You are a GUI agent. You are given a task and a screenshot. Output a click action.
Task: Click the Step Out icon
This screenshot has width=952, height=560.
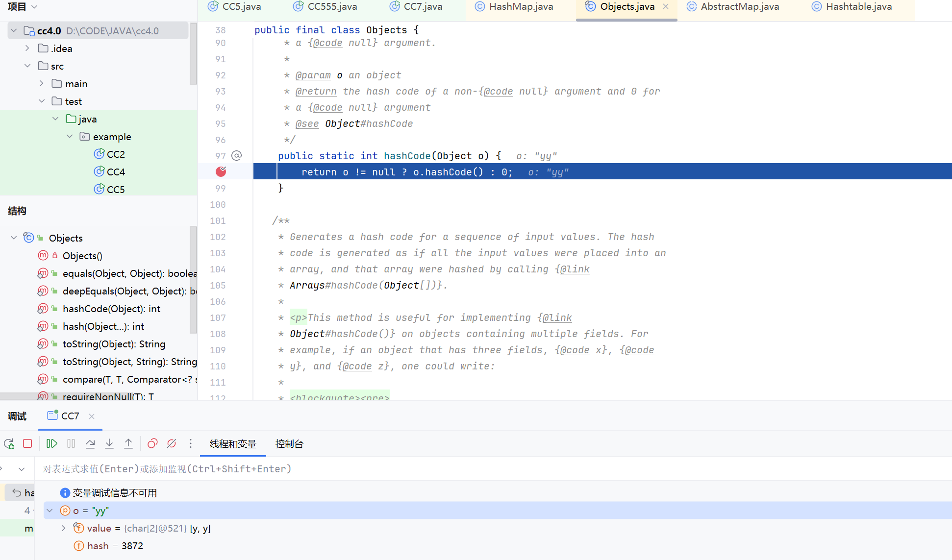(128, 444)
